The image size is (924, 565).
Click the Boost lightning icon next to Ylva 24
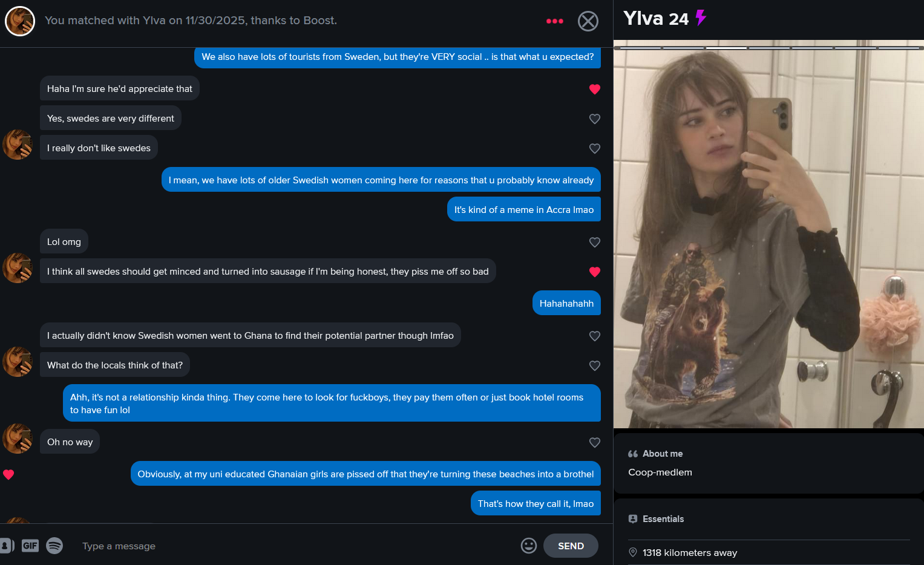coord(701,18)
